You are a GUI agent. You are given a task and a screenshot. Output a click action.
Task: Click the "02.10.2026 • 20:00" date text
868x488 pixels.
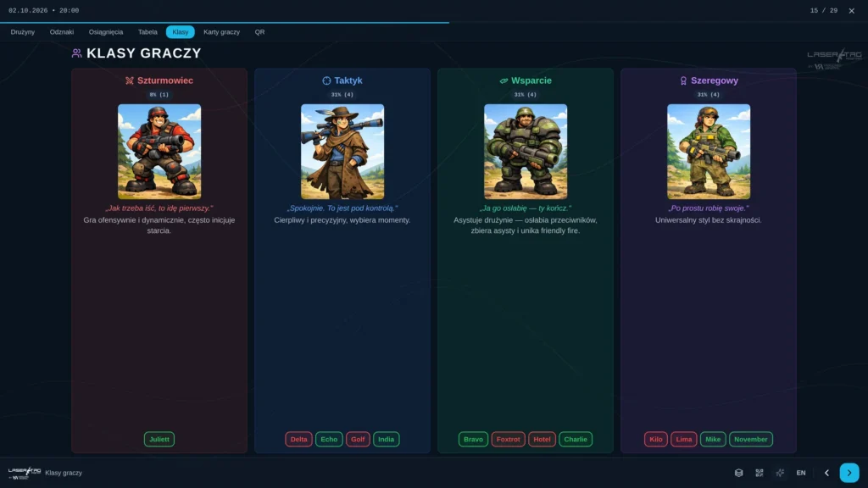pos(44,10)
